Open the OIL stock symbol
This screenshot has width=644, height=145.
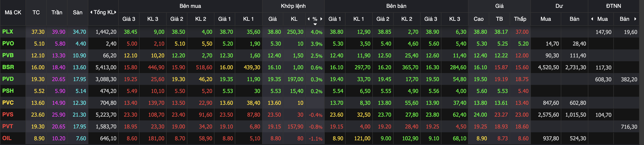click(x=7, y=138)
